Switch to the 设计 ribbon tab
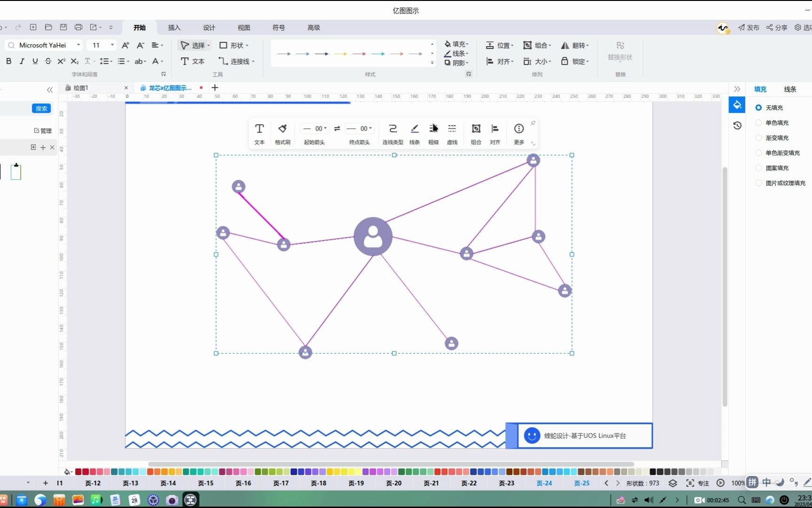The width and height of the screenshot is (812, 508). [x=209, y=28]
